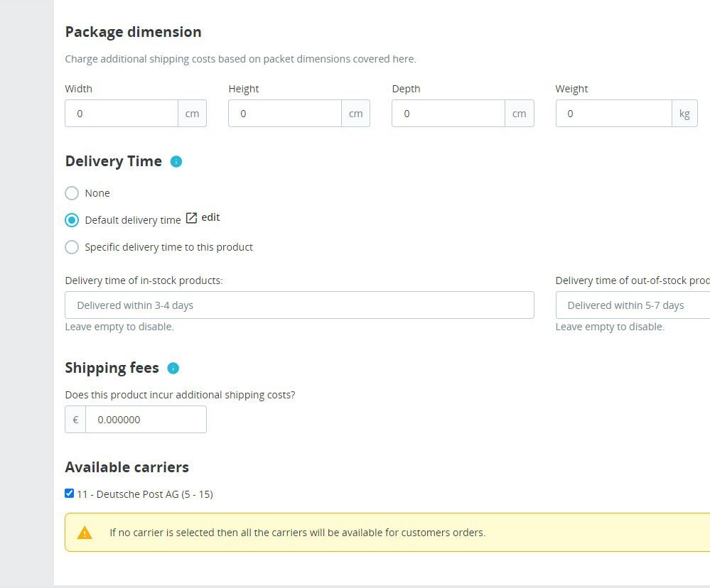Click the Weight input field
This screenshot has height=588, width=710.
(613, 114)
